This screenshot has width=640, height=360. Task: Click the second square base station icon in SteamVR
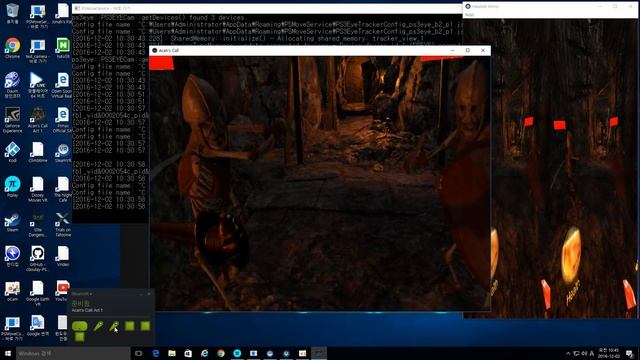click(x=145, y=326)
